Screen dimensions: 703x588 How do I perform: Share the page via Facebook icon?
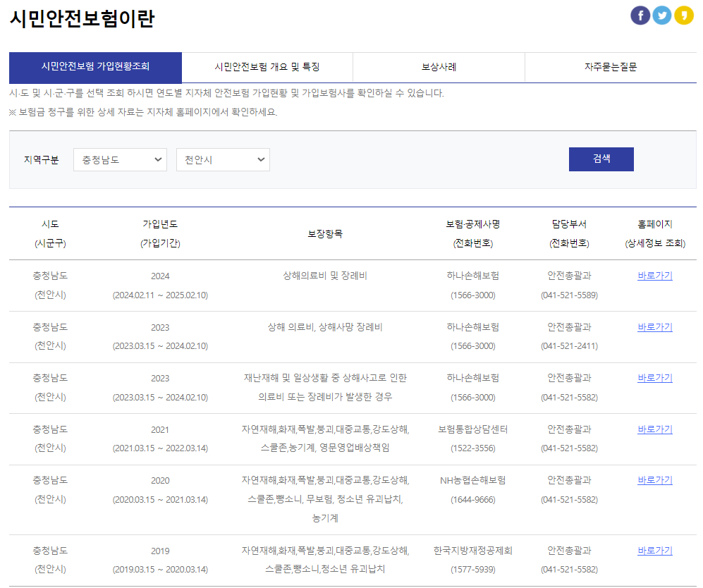(x=640, y=15)
